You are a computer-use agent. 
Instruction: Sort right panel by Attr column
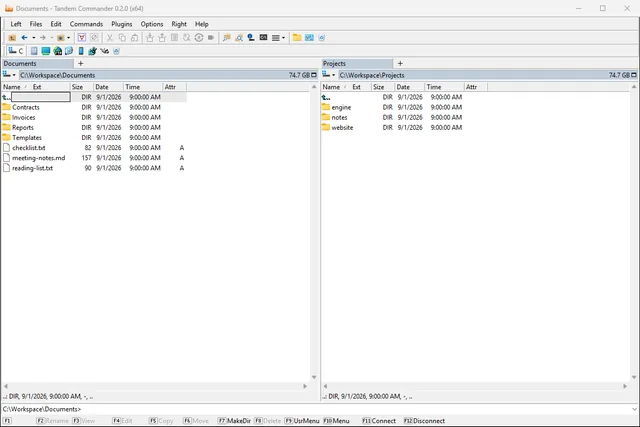[x=476, y=87]
